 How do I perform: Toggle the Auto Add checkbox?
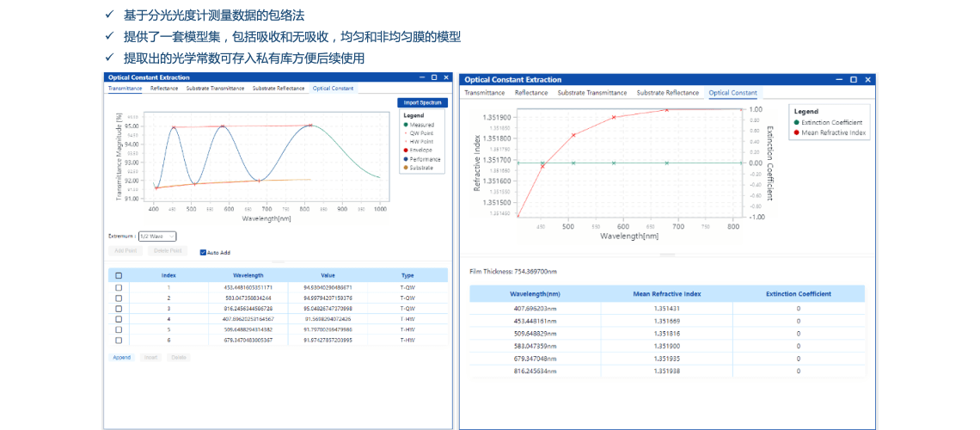point(203,253)
